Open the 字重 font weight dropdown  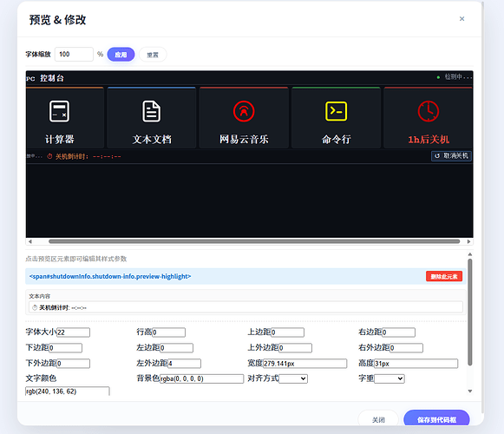[389, 378]
